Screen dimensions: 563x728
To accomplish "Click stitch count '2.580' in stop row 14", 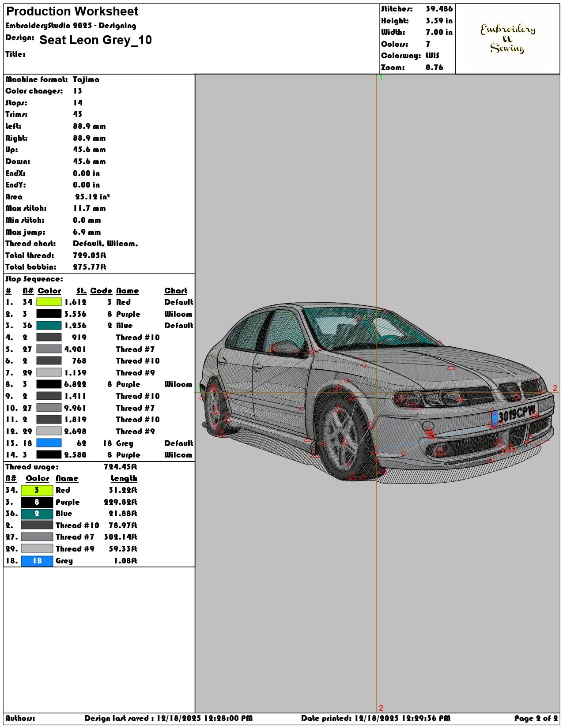I will 75,455.
